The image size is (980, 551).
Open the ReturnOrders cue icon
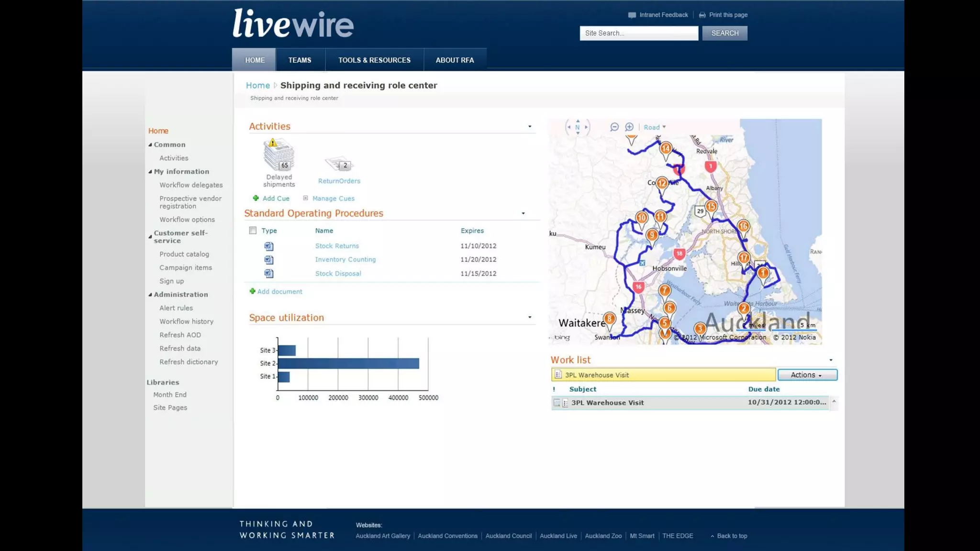pyautogui.click(x=339, y=165)
